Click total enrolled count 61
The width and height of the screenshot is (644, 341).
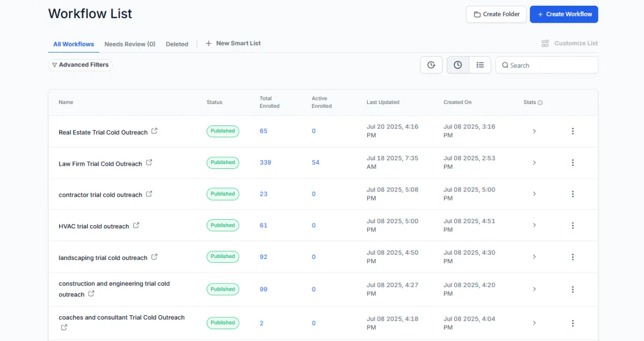point(264,225)
